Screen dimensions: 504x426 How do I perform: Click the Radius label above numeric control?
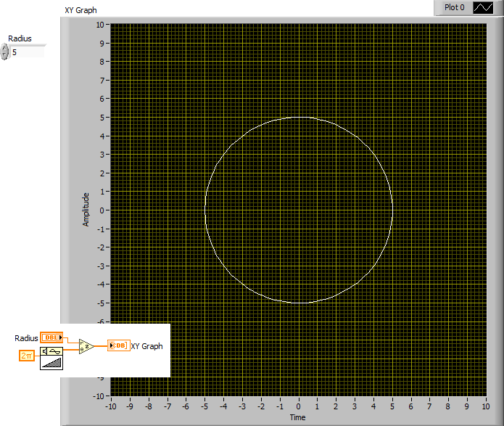pyautogui.click(x=20, y=38)
